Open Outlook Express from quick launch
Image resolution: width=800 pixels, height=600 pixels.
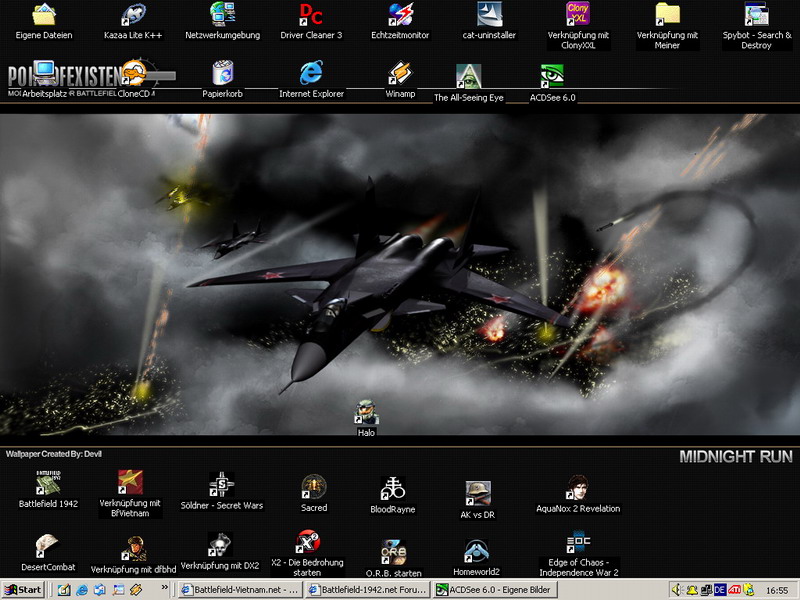100,590
